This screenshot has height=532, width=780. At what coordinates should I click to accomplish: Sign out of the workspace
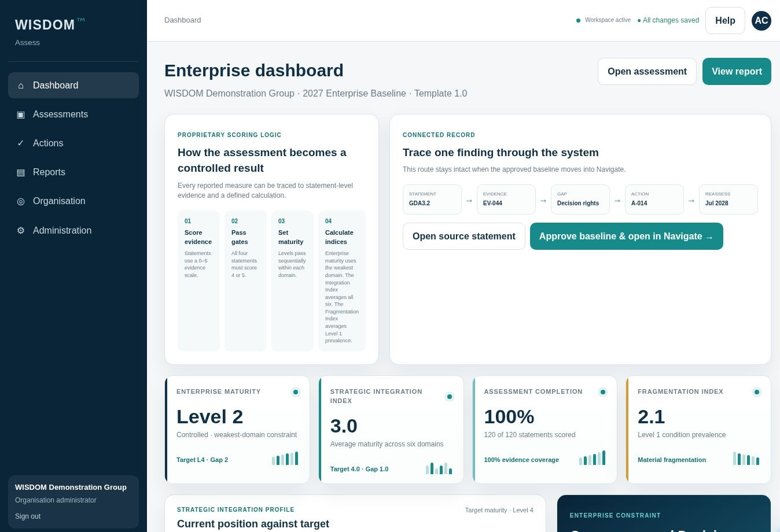pos(28,516)
